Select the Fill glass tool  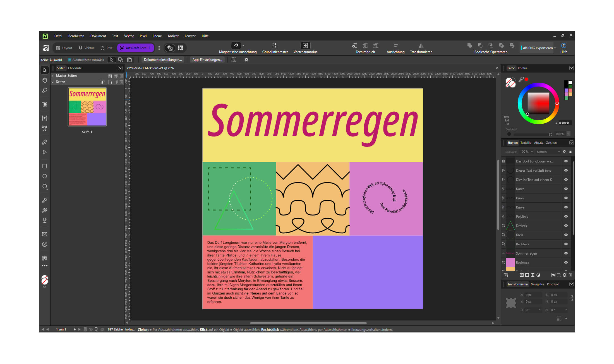44,220
